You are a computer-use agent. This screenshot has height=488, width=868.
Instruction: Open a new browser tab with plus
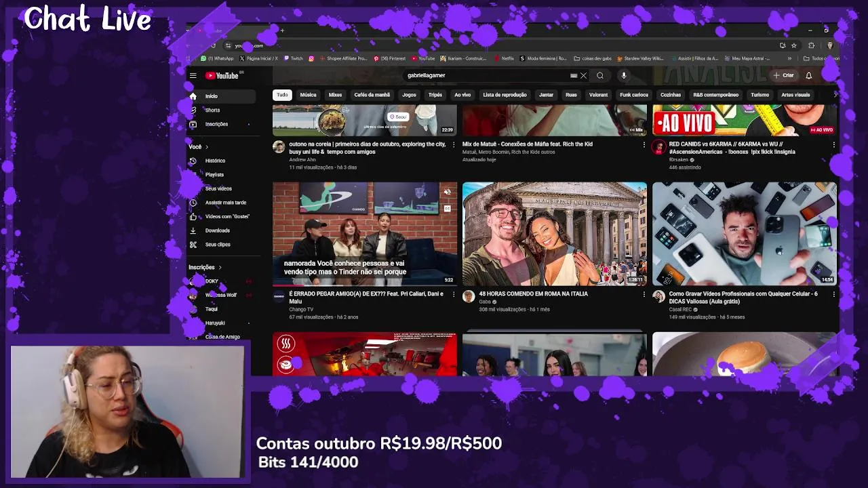(x=282, y=30)
